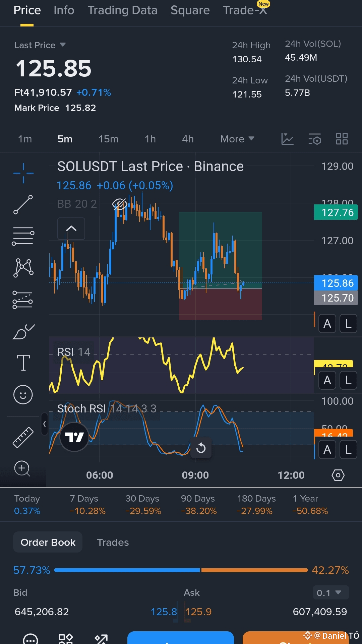Tap the 30 Days -29.59% performance
This screenshot has width=362, height=644.
pyautogui.click(x=143, y=505)
